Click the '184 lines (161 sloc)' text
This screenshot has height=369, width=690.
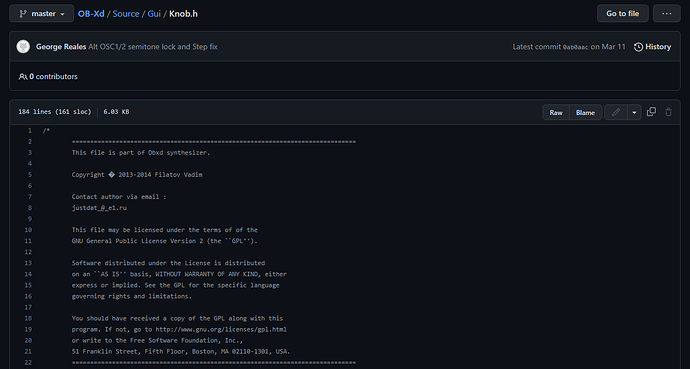tap(55, 112)
